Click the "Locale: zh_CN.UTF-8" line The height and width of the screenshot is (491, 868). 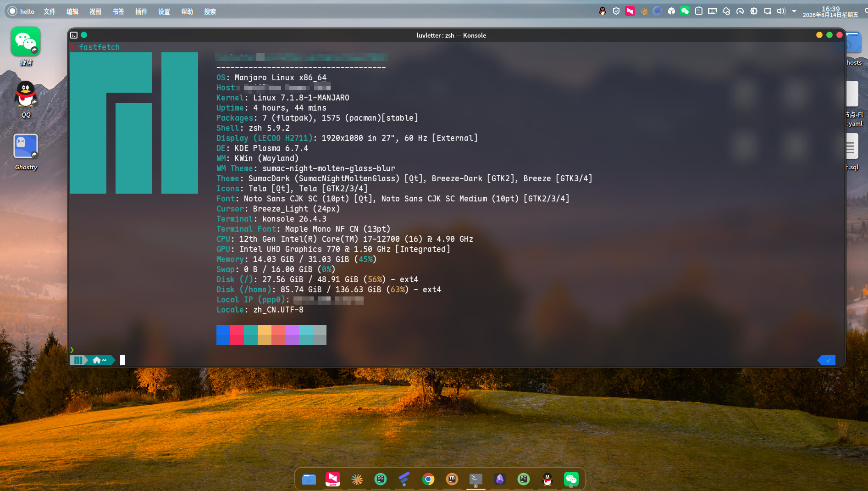point(260,310)
